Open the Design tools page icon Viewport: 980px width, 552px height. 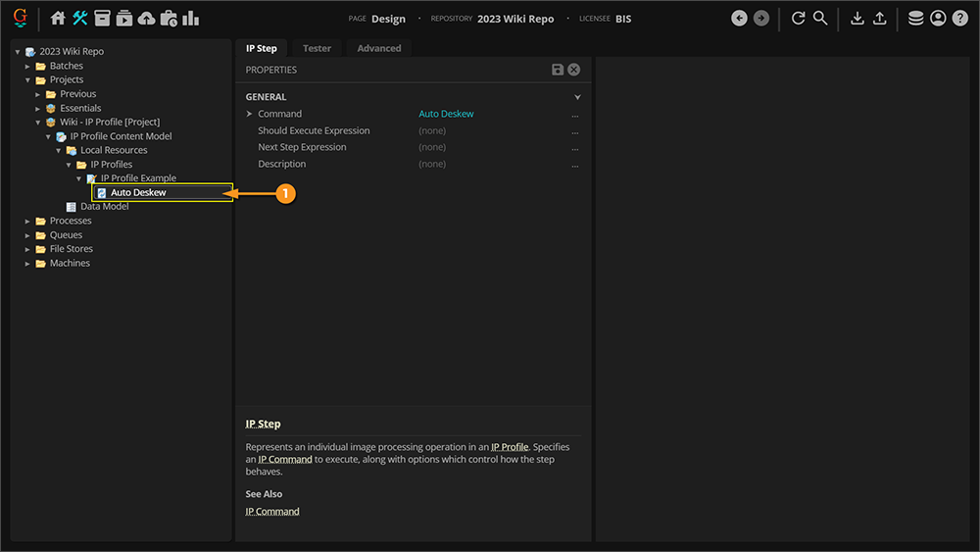point(79,19)
